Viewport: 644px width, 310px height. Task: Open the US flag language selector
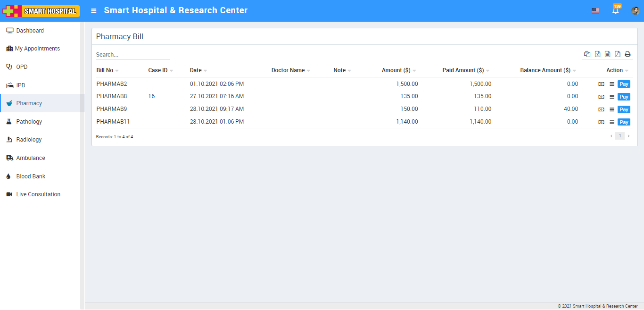tap(595, 11)
